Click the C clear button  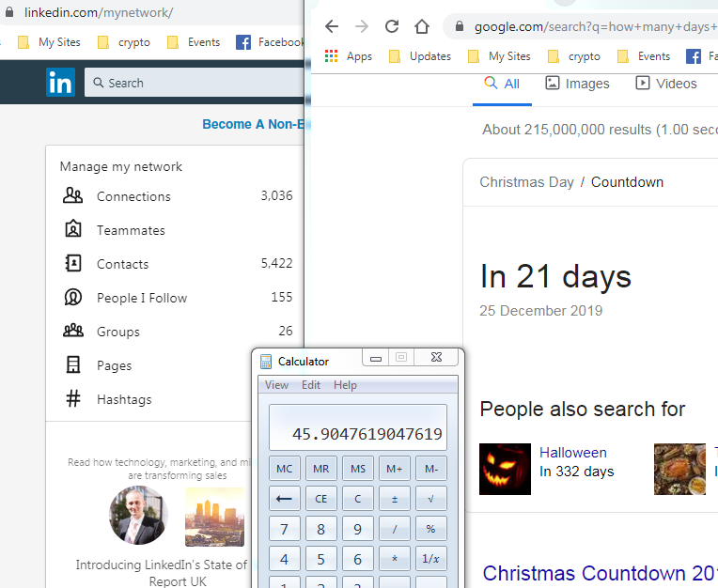tap(358, 499)
